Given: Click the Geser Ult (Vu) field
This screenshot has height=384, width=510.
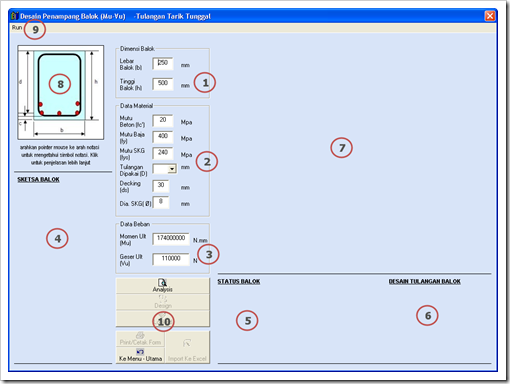Looking at the screenshot, I should 171,259.
